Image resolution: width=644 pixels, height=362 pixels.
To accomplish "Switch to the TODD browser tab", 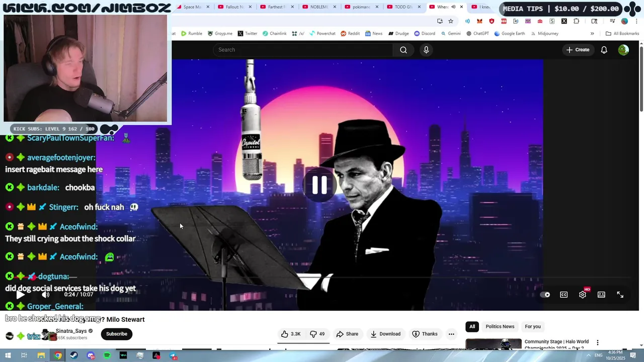I will tap(404, 7).
